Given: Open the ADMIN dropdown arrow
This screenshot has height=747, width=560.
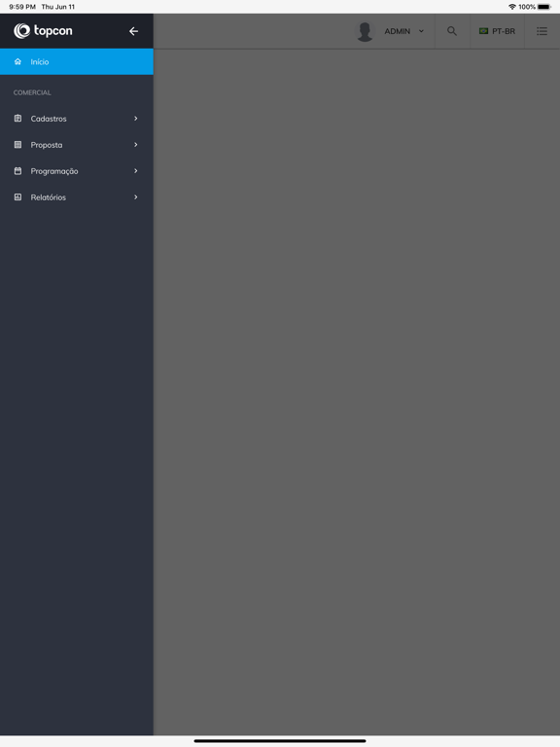Looking at the screenshot, I should 421,31.
